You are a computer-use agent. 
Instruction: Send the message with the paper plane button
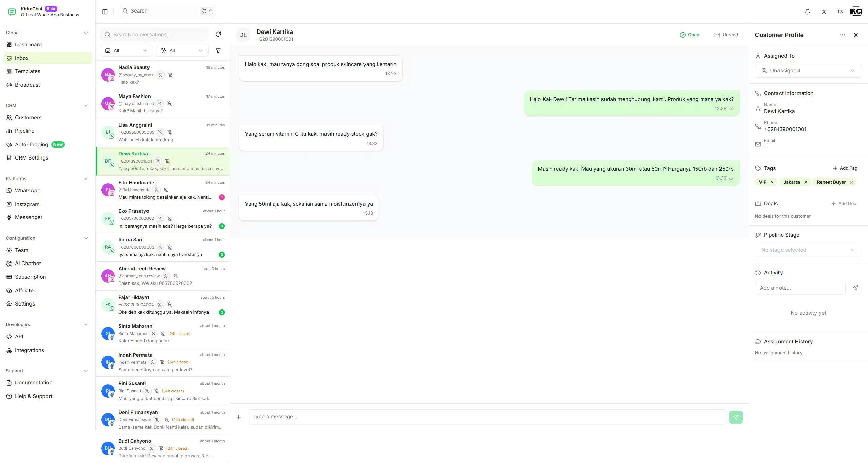click(x=736, y=417)
